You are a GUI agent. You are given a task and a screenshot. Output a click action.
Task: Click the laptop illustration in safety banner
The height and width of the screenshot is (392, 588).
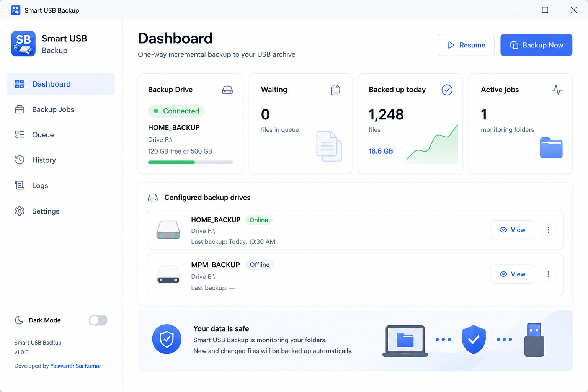405,341
